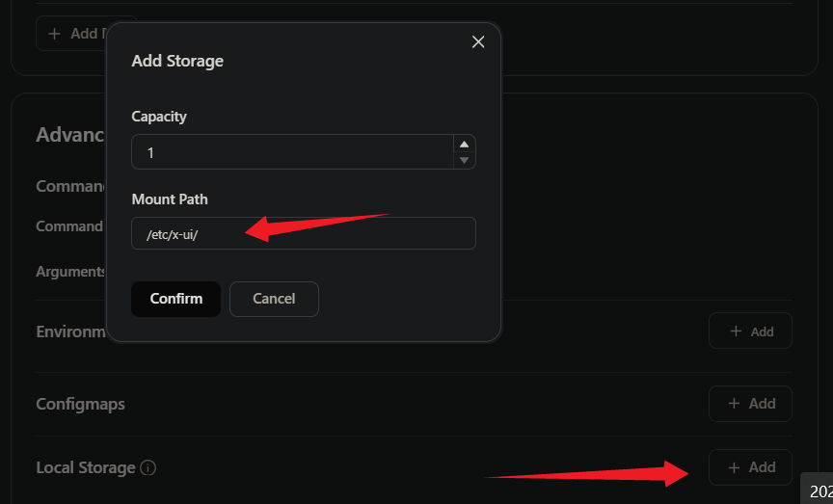
Task: Click the Mount Path label
Action: (170, 199)
